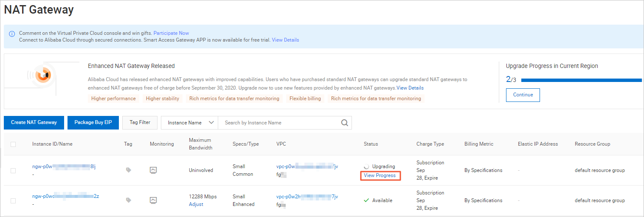The height and width of the screenshot is (217, 644).
Task: Open instance ngw-p0w...2z link
Action: [x=65, y=196]
